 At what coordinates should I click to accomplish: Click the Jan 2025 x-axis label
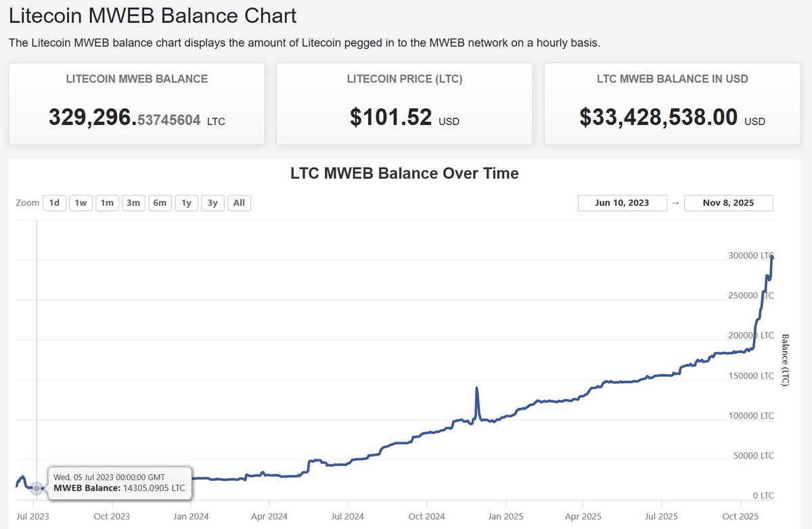click(505, 515)
